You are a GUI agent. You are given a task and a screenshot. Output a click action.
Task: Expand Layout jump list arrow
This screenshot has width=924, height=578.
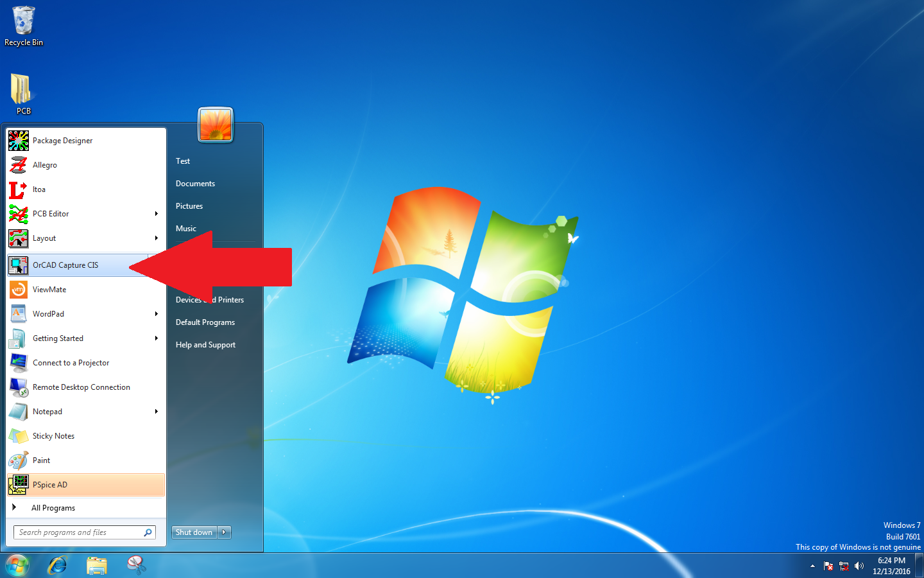click(x=157, y=238)
